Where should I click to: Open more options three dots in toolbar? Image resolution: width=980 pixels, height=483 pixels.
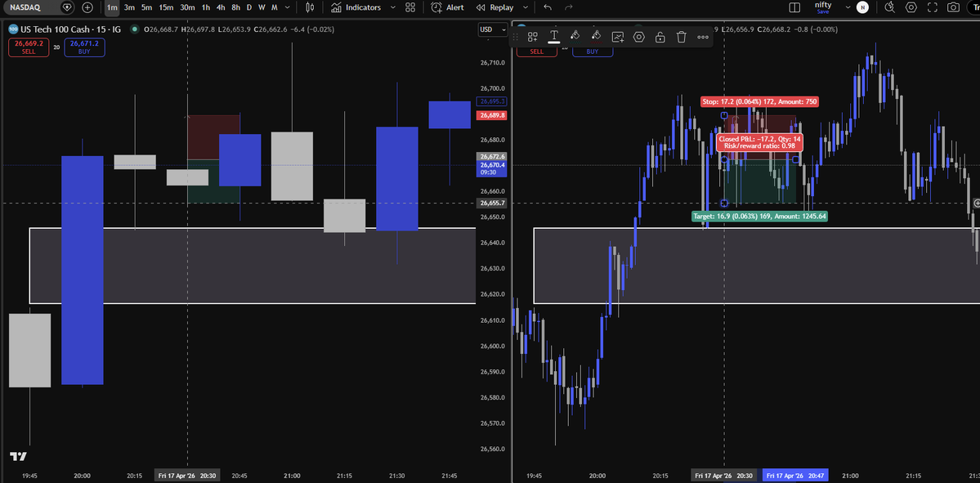tap(702, 37)
